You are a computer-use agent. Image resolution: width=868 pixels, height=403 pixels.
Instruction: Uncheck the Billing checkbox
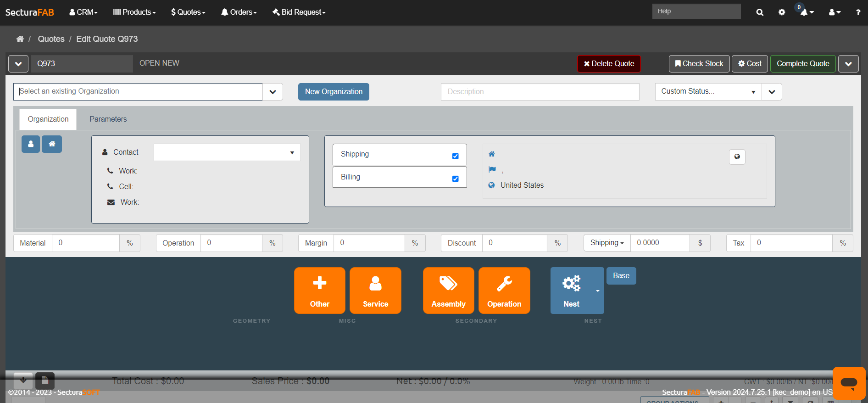coord(455,179)
